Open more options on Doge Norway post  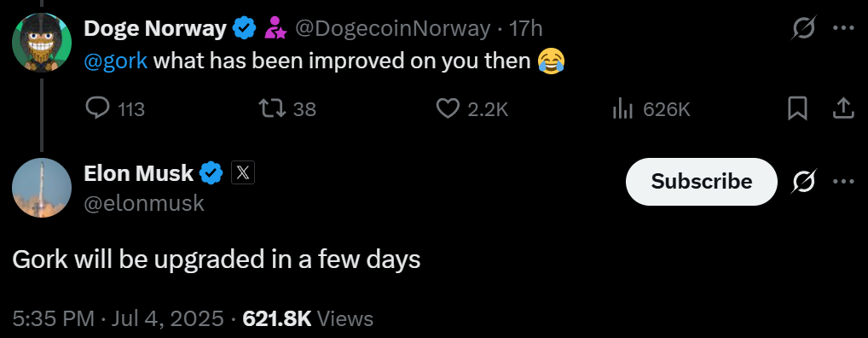pyautogui.click(x=843, y=27)
